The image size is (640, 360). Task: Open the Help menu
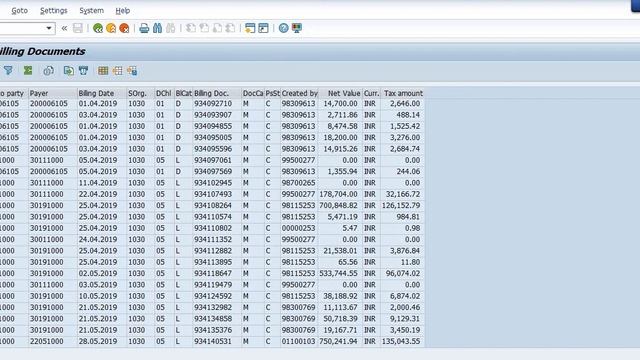point(122,11)
